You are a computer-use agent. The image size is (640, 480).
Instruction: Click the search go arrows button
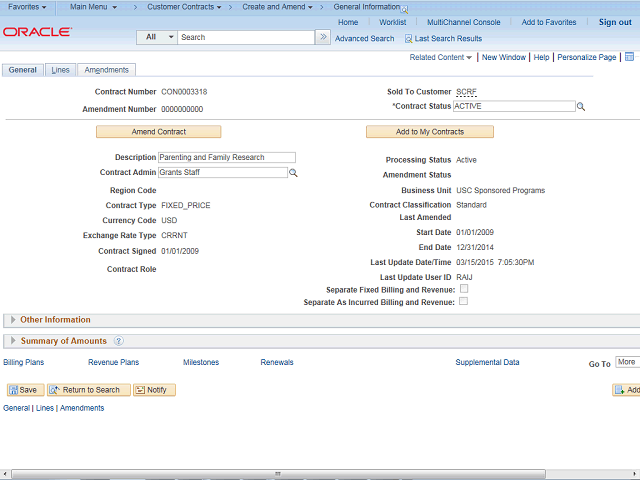point(323,37)
